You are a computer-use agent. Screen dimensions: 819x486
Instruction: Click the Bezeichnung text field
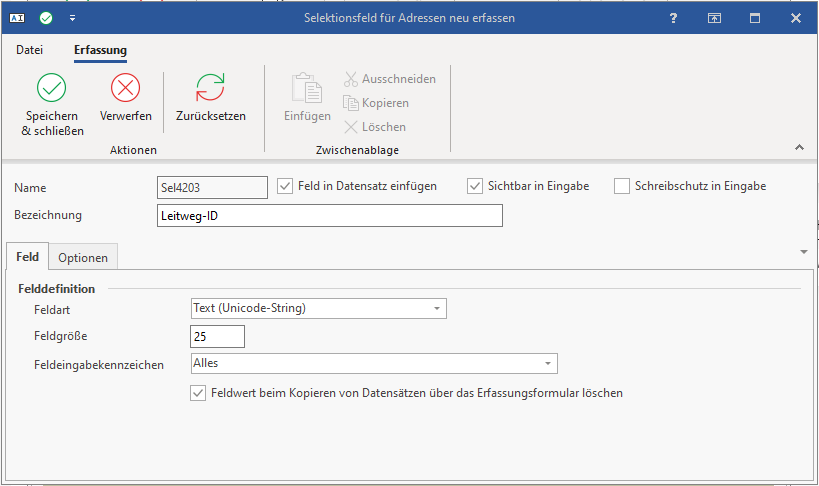click(x=330, y=216)
